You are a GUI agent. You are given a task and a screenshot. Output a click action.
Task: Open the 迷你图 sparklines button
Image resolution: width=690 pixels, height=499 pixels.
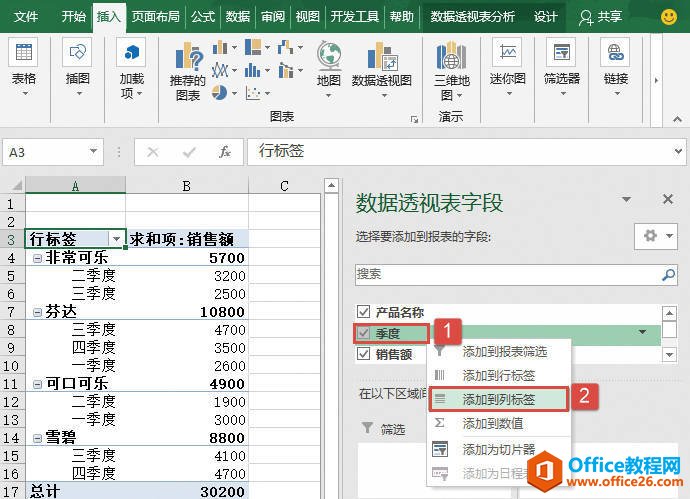click(507, 67)
